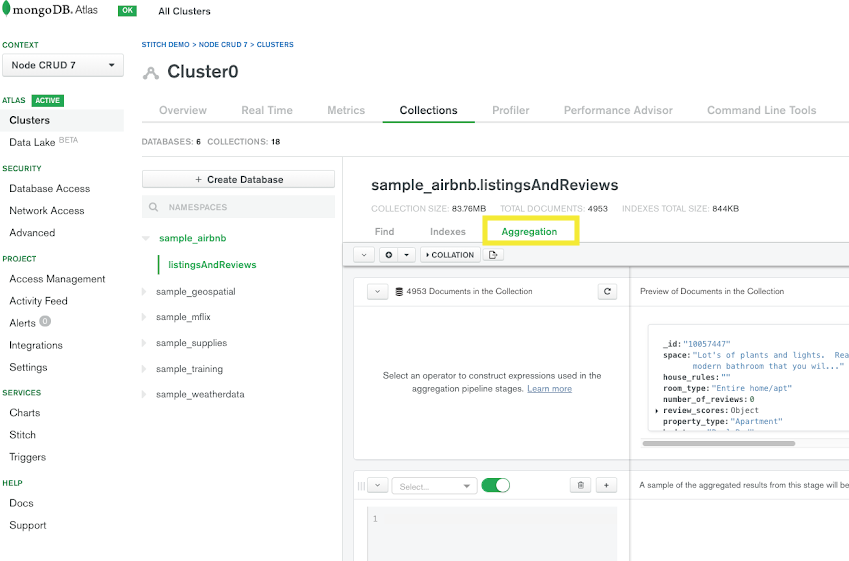Screen dimensions: 849x561
Task: Switch to the Indexes tab
Action: 448,232
